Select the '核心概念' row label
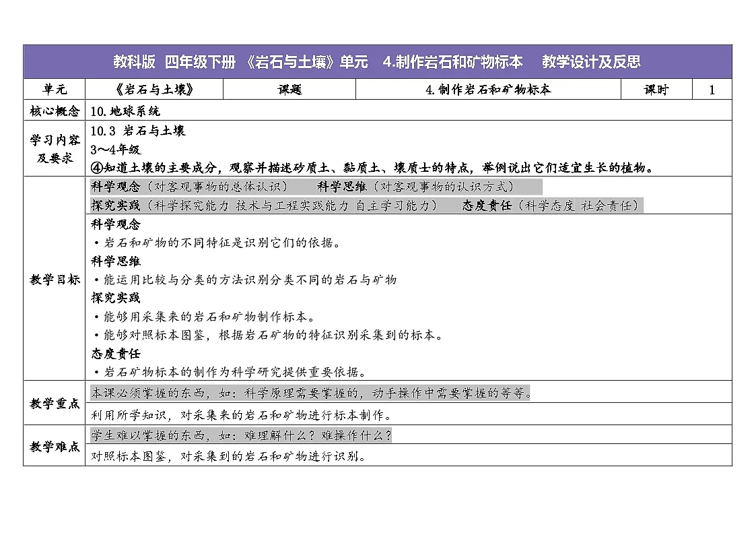 click(55, 111)
